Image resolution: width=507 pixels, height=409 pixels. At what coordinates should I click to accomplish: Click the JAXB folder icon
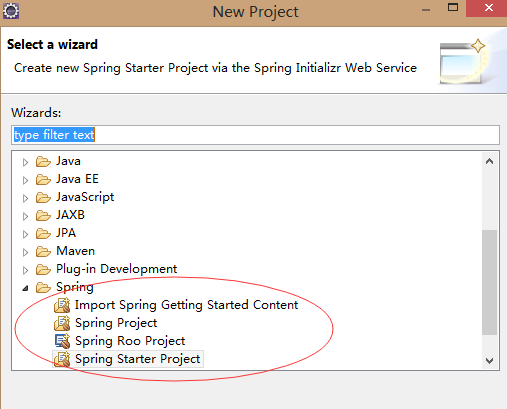(43, 215)
